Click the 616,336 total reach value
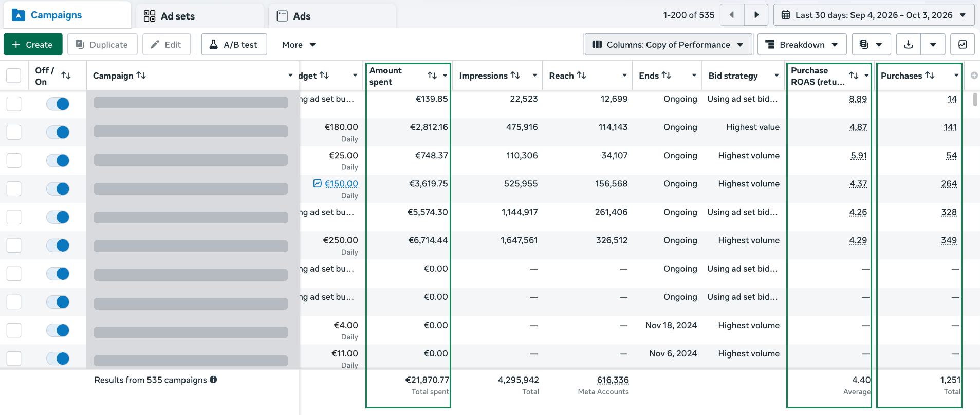980x415 pixels. (613, 380)
